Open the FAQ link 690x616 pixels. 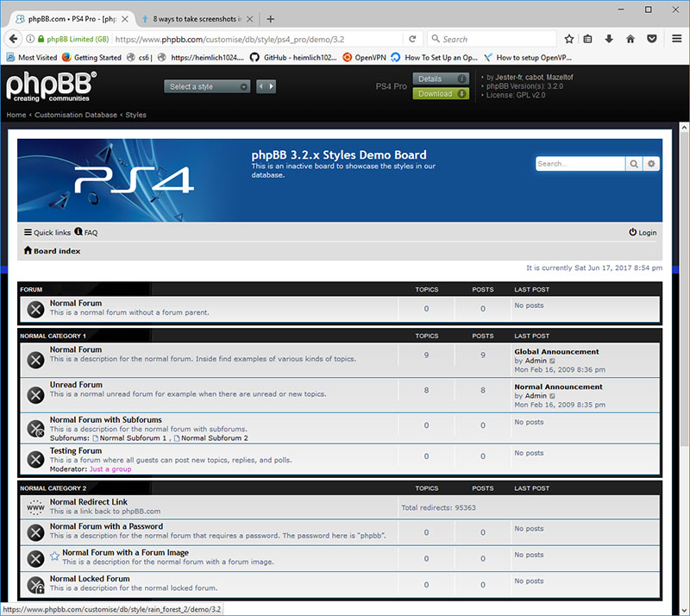click(x=86, y=232)
